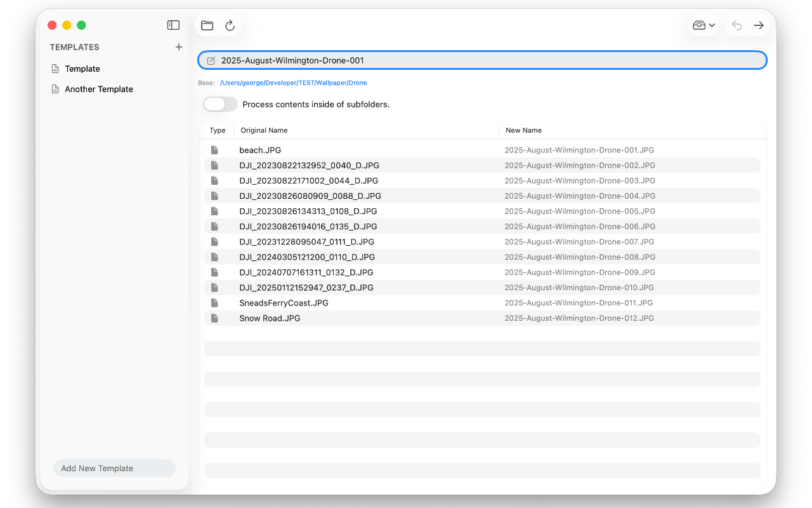
Task: Sort by the Original Name column header
Action: [265, 130]
